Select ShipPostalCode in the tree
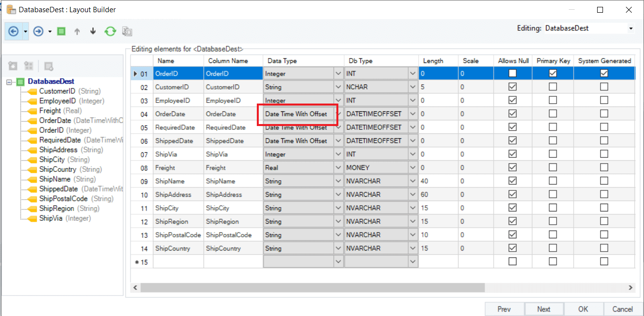 [63, 199]
